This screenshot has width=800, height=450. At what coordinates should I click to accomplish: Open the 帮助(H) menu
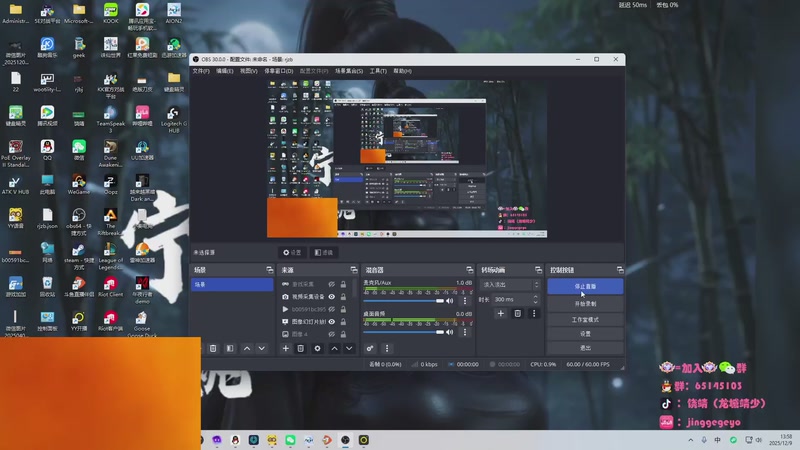click(403, 71)
